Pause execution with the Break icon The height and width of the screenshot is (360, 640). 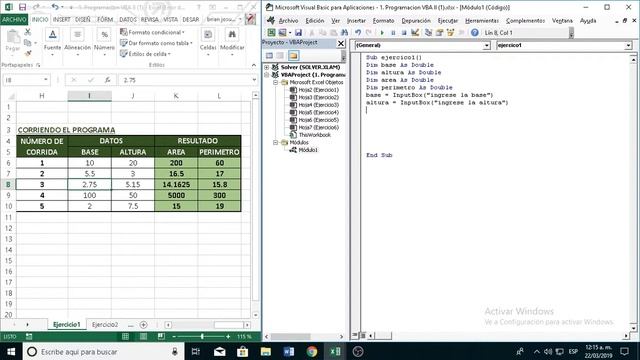[393, 33]
